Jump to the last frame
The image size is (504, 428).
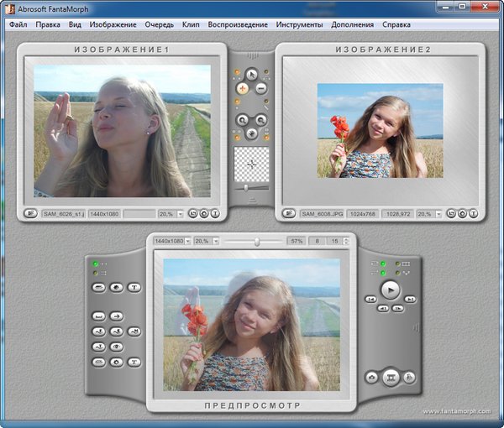tap(410, 299)
